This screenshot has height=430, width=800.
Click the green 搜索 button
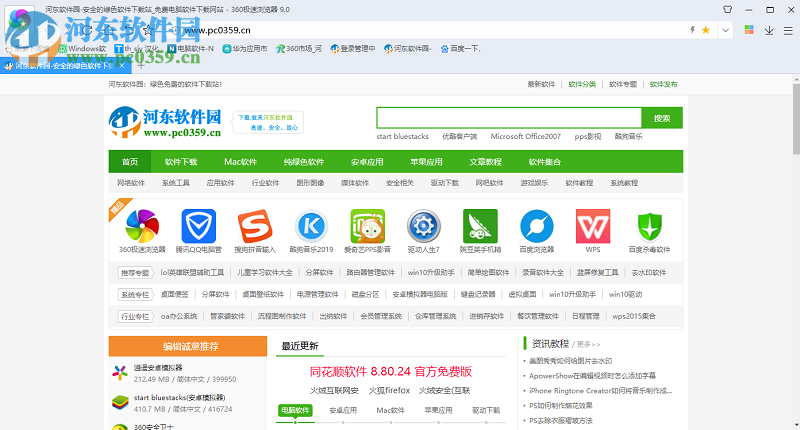[662, 118]
